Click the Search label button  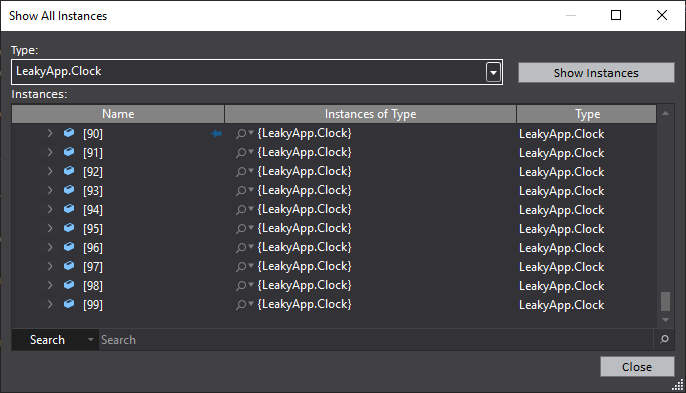[x=47, y=340]
